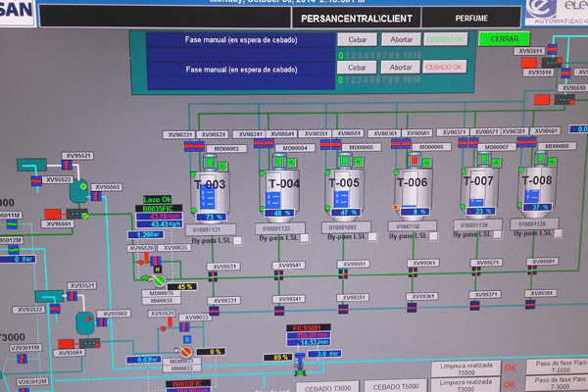Toggle By-pass LSL checkbox under tank T-004
Screen dimensions: 588x392
click(x=305, y=238)
